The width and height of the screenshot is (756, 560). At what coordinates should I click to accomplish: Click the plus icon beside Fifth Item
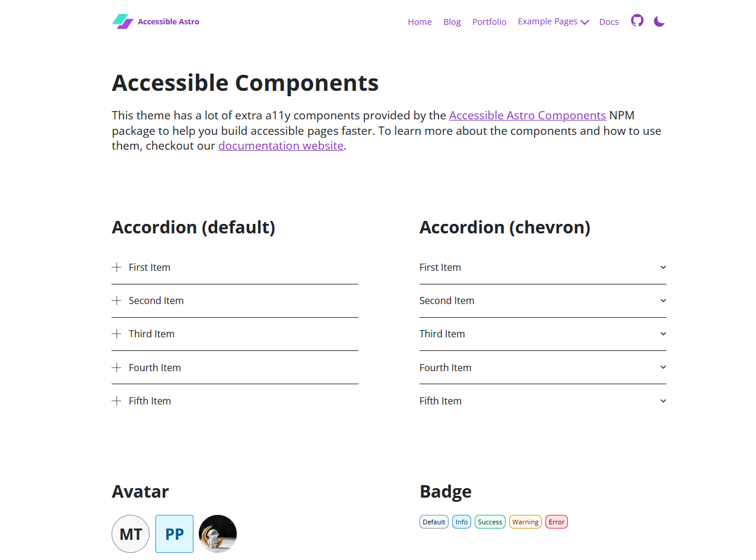tap(116, 401)
